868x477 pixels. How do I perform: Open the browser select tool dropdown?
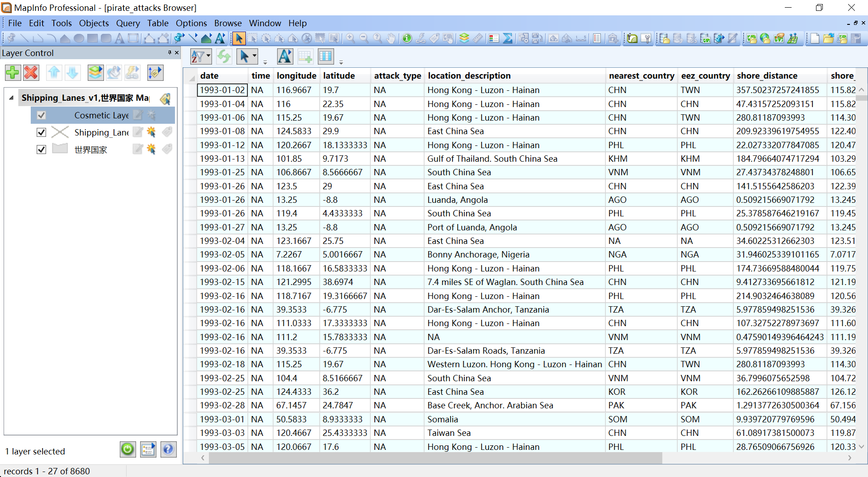255,56
